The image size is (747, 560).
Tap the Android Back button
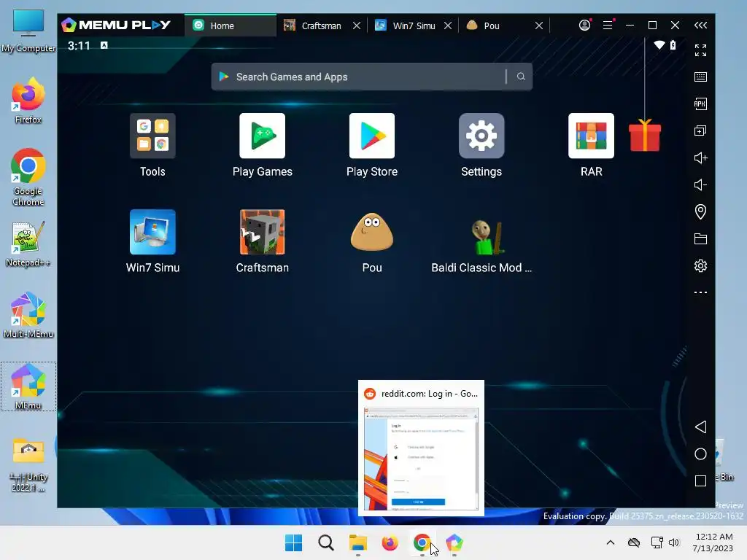(x=700, y=427)
